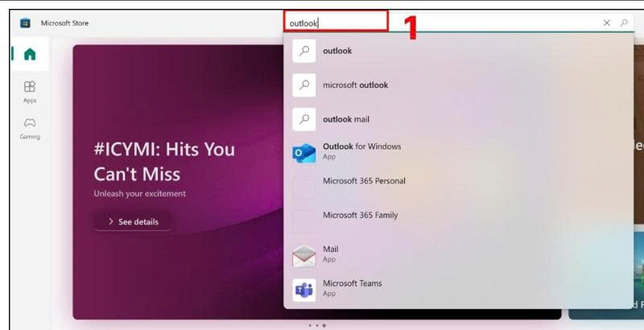Open the 'Microsoft 365 Personal' result
Viewport: 644px width, 330px height.
click(x=364, y=181)
